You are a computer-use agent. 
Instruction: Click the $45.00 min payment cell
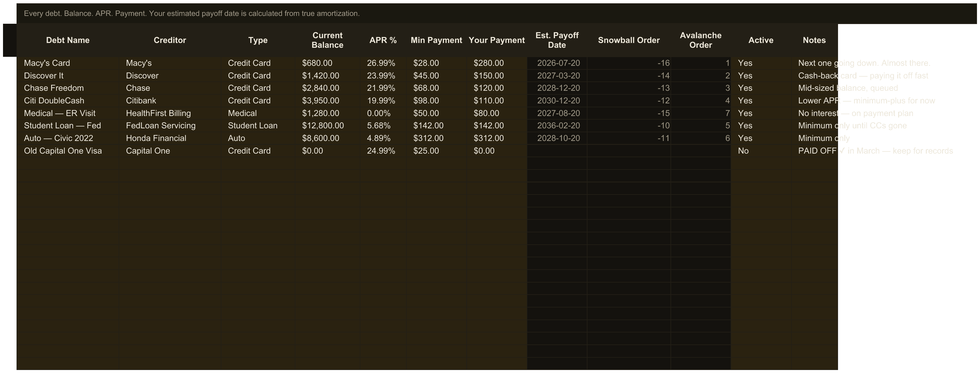point(436,76)
